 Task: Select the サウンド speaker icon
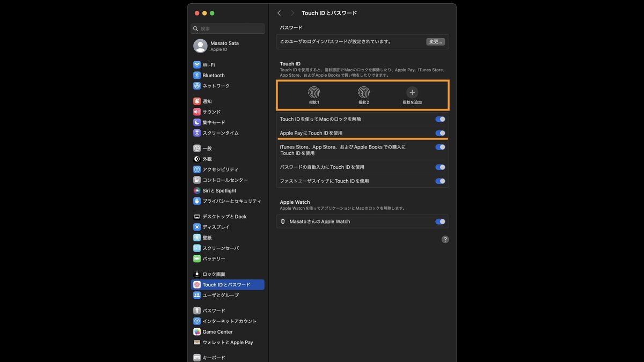(197, 112)
